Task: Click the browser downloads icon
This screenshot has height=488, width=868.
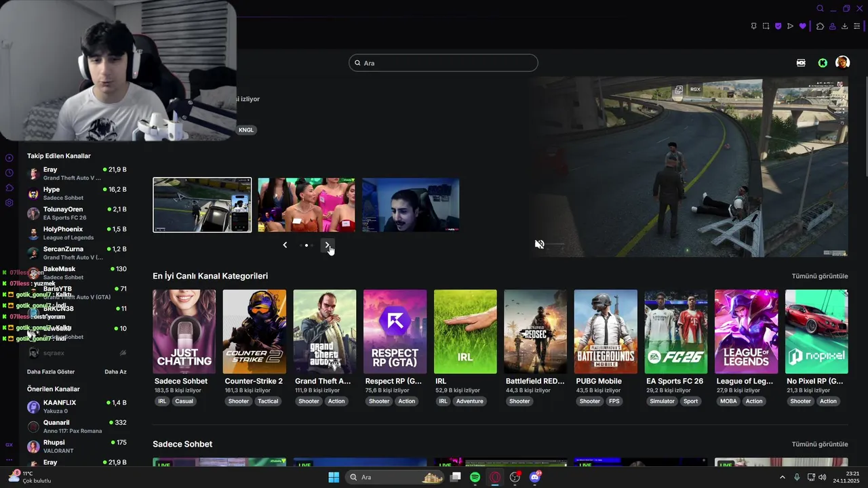Action: (x=844, y=26)
